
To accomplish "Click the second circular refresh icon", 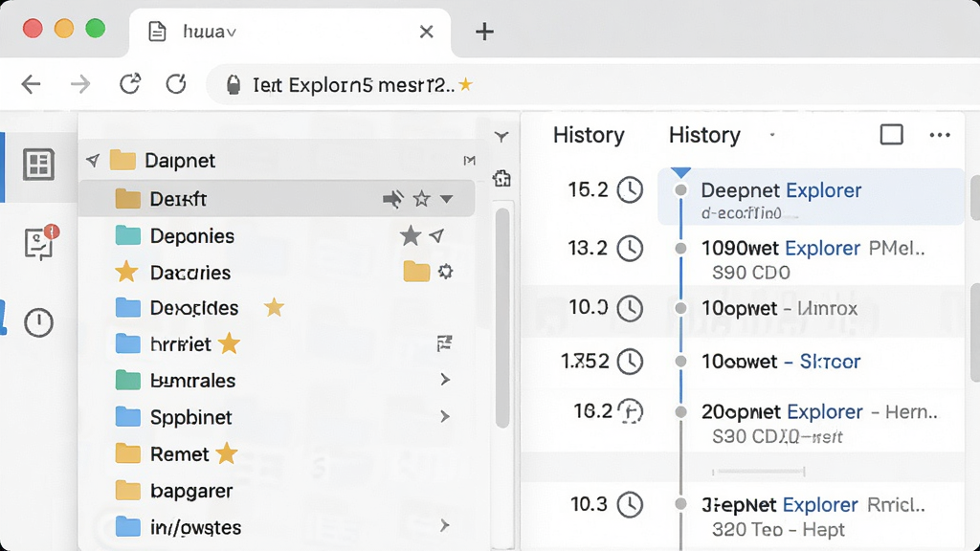I will click(176, 84).
